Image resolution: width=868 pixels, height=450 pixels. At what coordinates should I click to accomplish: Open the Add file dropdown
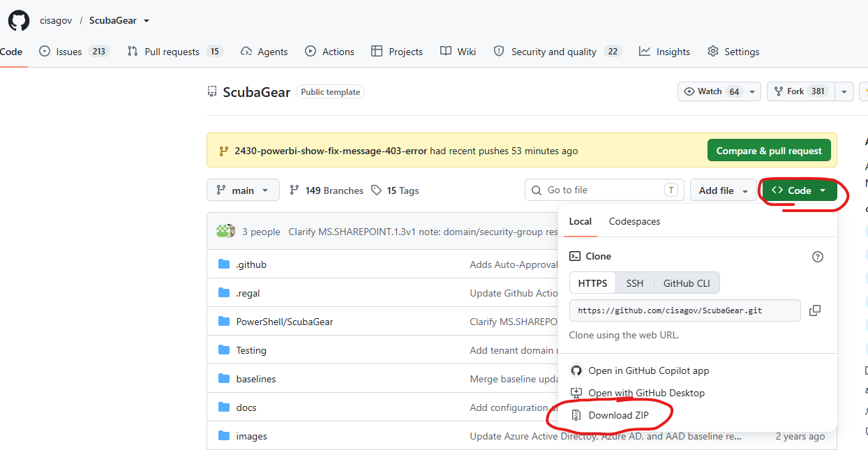(724, 190)
